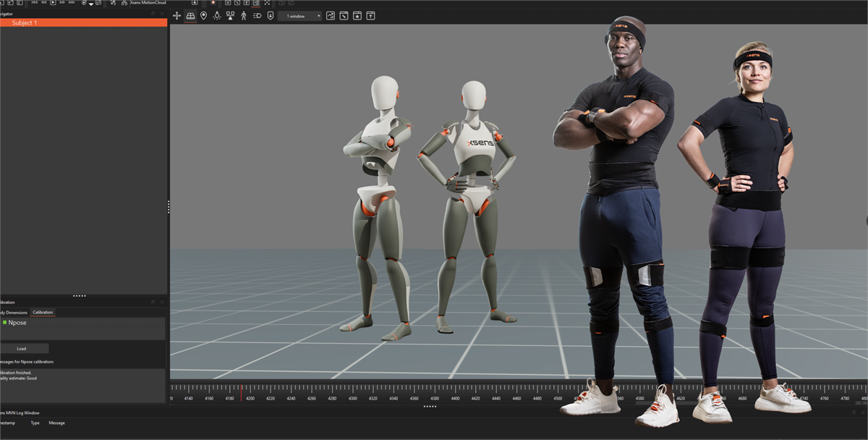Viewport: 868px width, 440px height.
Task: Click the Xsens MotionCloud toolbar label
Action: pos(149,3)
